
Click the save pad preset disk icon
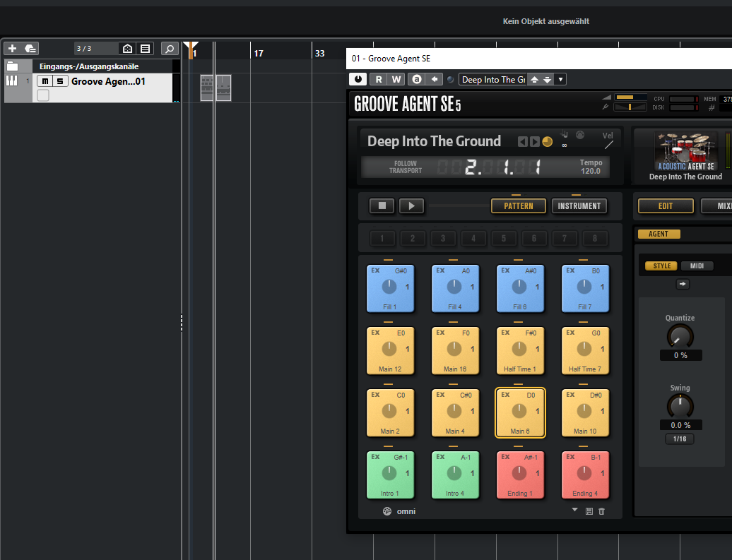pos(589,511)
